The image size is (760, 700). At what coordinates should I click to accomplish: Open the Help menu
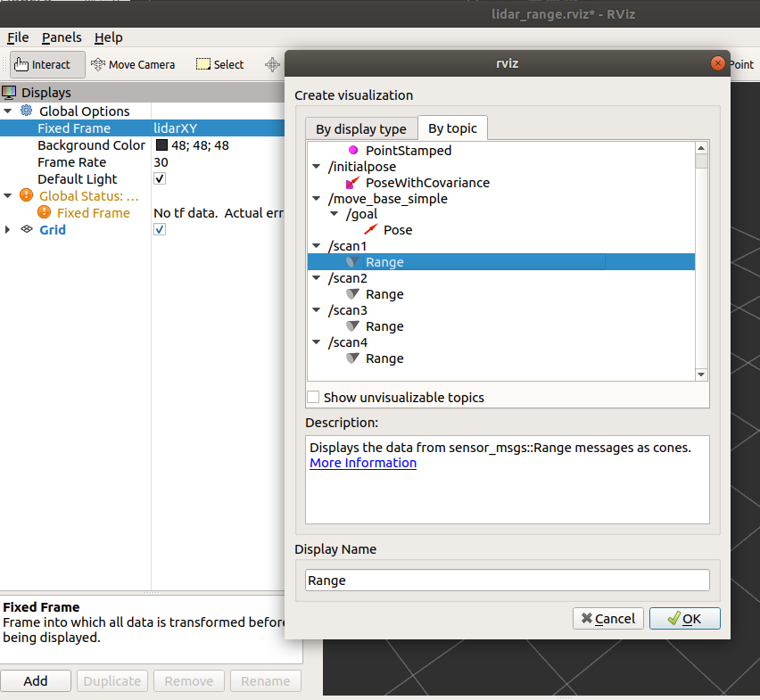pos(109,37)
